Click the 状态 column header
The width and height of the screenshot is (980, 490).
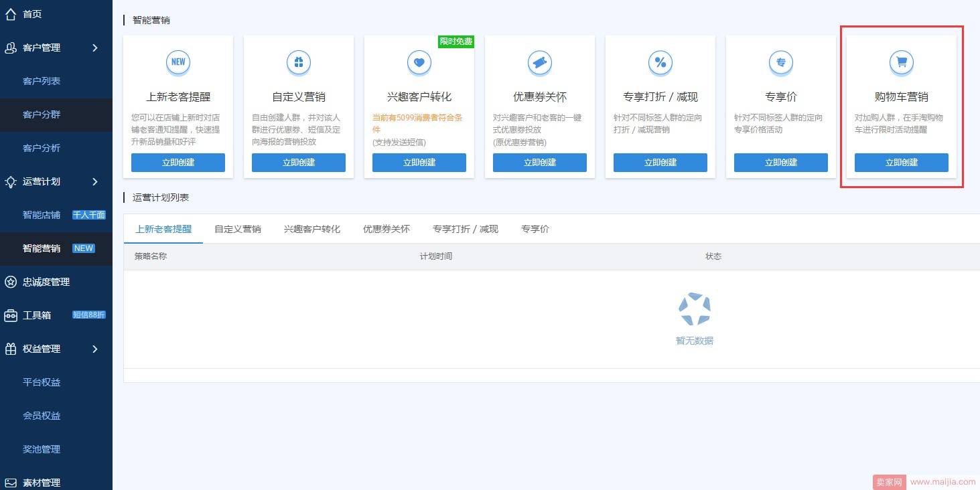[713, 256]
